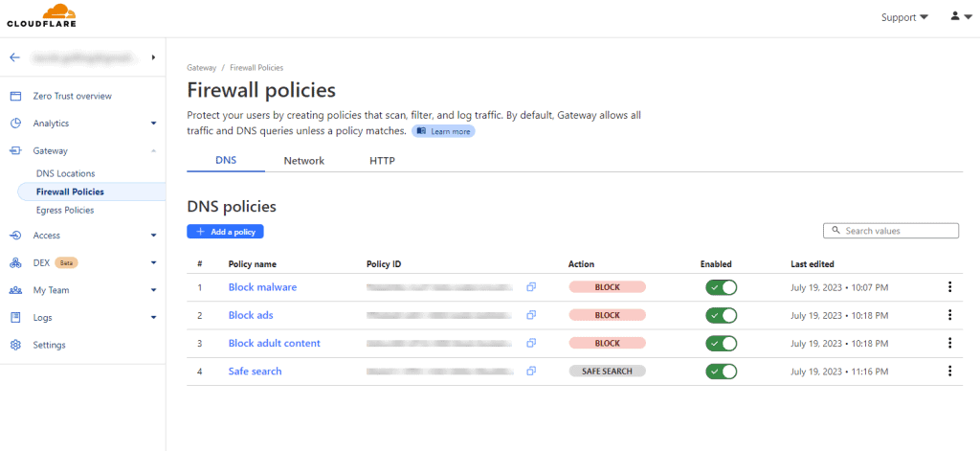Open the Support dropdown menu

click(x=904, y=17)
